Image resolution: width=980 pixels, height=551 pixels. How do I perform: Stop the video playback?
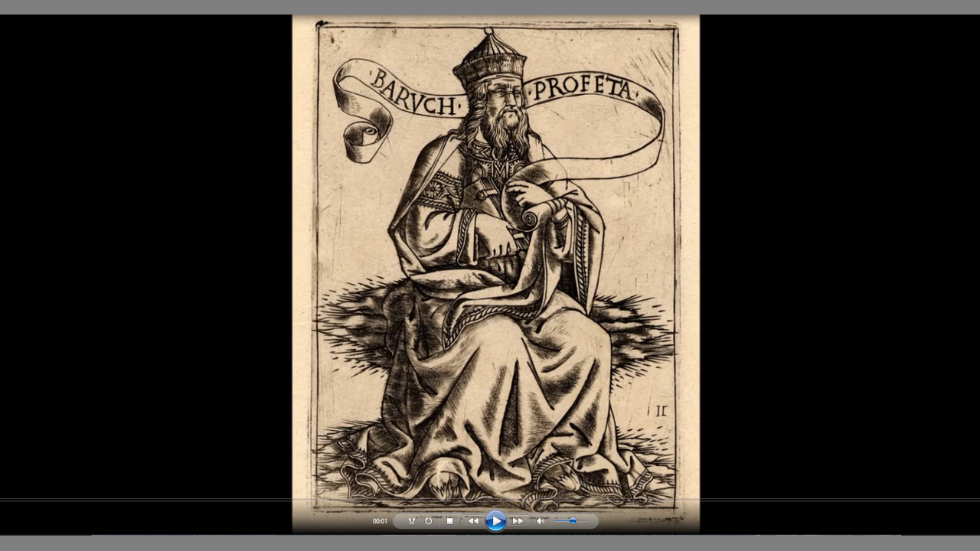(x=449, y=521)
